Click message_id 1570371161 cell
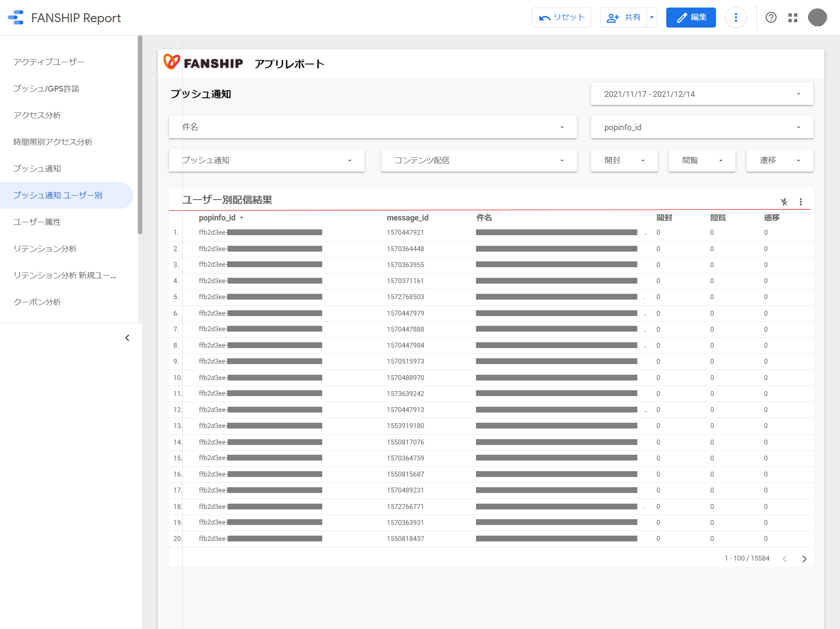Image resolution: width=840 pixels, height=629 pixels. coord(405,281)
